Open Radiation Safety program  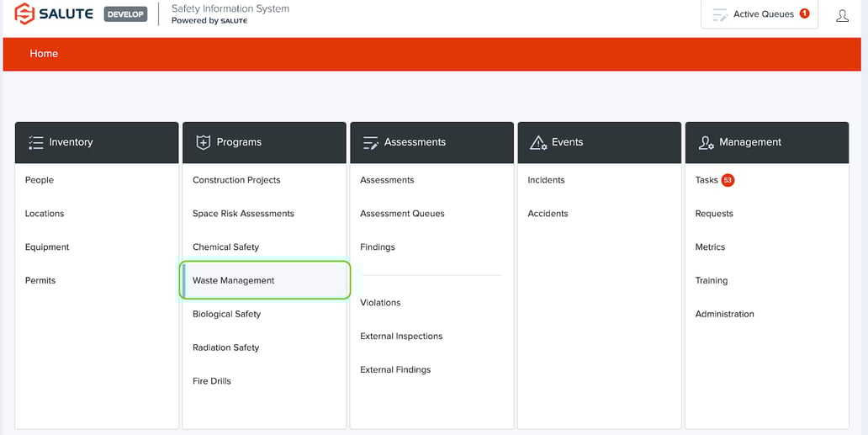point(225,347)
